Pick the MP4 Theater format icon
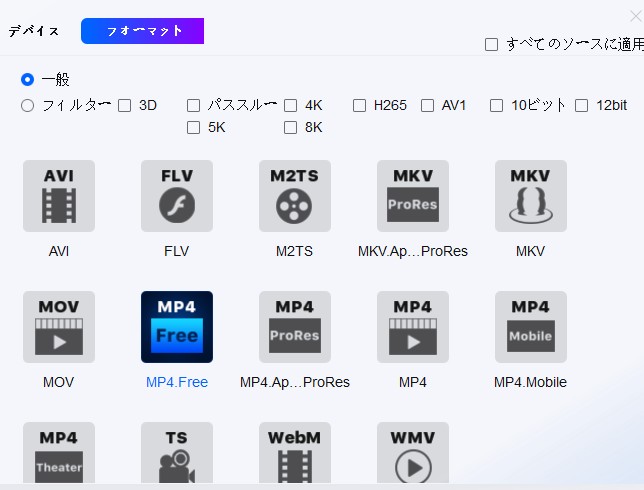Image resolution: width=644 pixels, height=490 pixels. tap(59, 453)
